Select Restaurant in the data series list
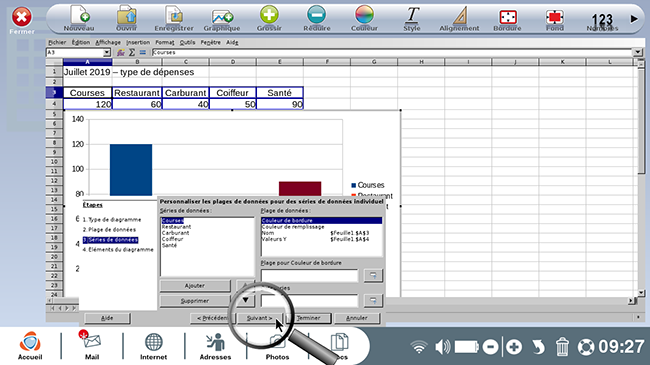Viewport: 650px width, 365px height. click(177, 227)
